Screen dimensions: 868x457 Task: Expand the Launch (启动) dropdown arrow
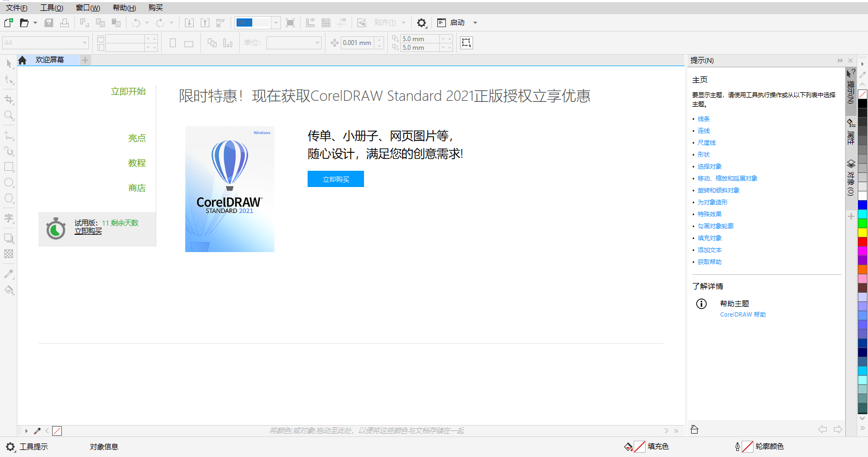coord(475,23)
